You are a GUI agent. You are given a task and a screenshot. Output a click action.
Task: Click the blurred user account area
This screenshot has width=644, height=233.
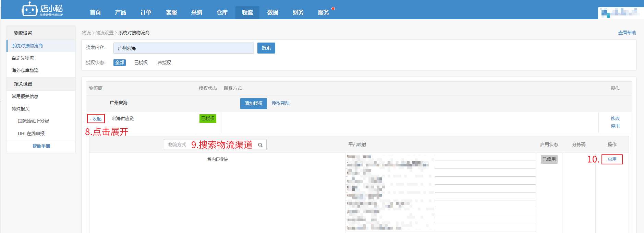621,13
